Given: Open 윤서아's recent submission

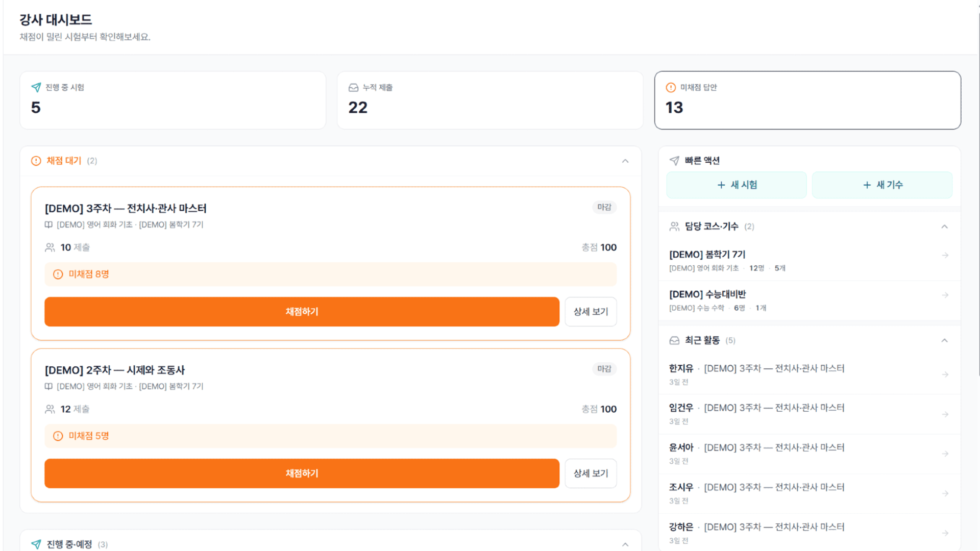Looking at the screenshot, I should (810, 454).
